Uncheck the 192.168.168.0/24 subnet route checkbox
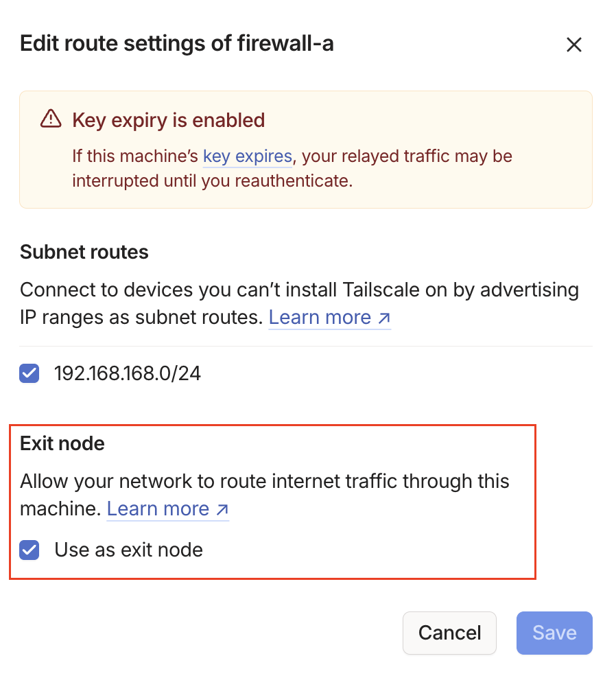The height and width of the screenshot is (678, 616). (29, 373)
